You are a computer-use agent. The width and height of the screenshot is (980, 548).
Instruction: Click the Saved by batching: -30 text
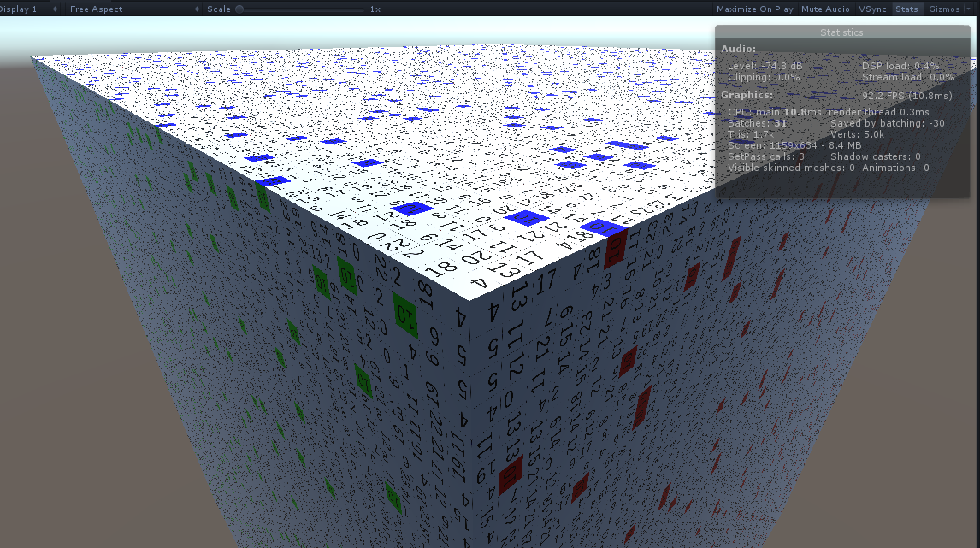(x=888, y=123)
